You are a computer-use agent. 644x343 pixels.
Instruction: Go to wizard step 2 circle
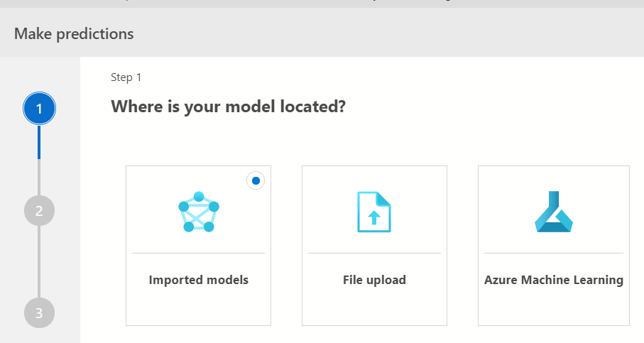[x=40, y=211]
